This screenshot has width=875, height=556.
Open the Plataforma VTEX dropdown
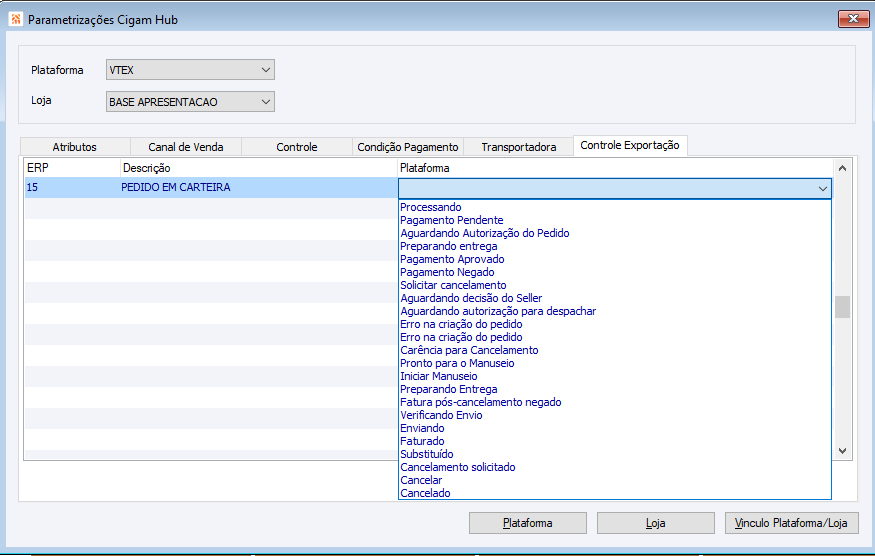pyautogui.click(x=190, y=70)
